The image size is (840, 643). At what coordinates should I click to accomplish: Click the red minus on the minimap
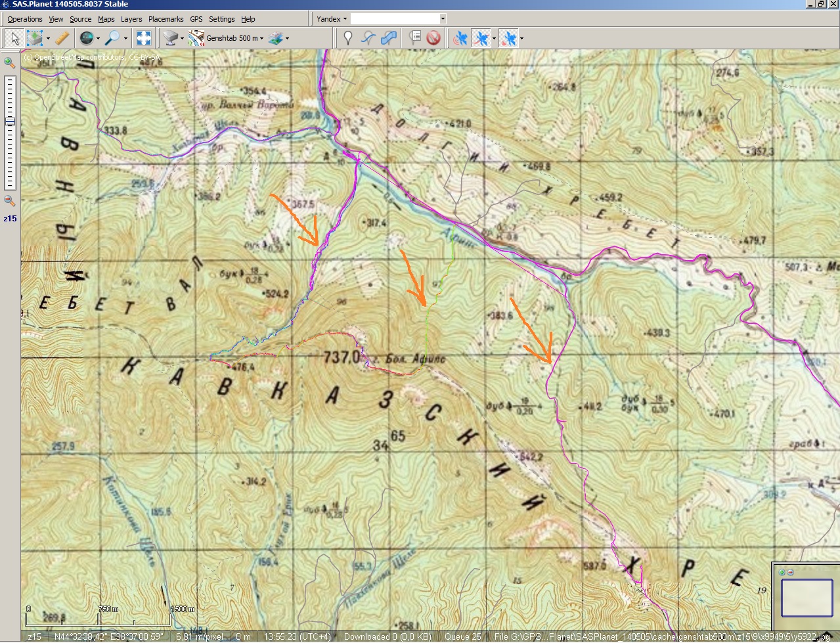[x=790, y=572]
